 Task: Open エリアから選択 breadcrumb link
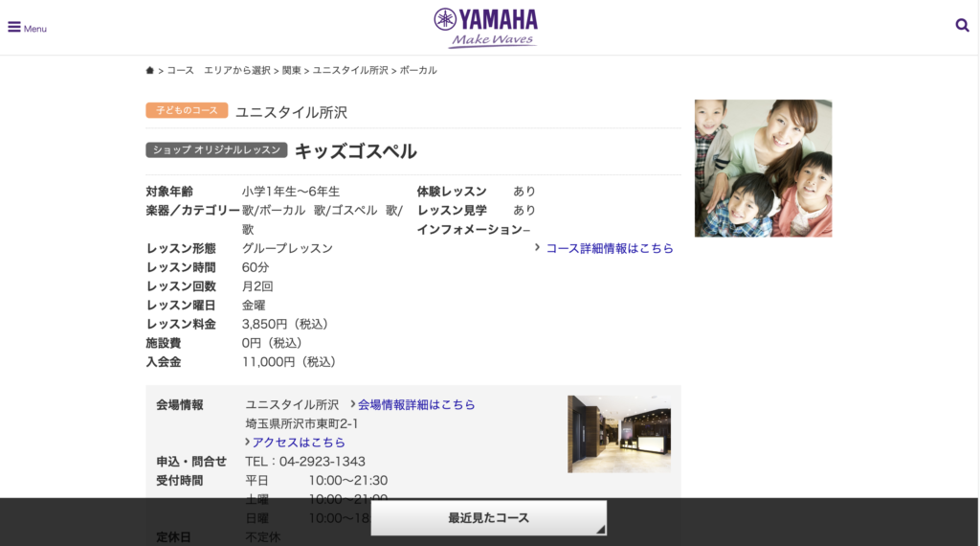pos(237,71)
